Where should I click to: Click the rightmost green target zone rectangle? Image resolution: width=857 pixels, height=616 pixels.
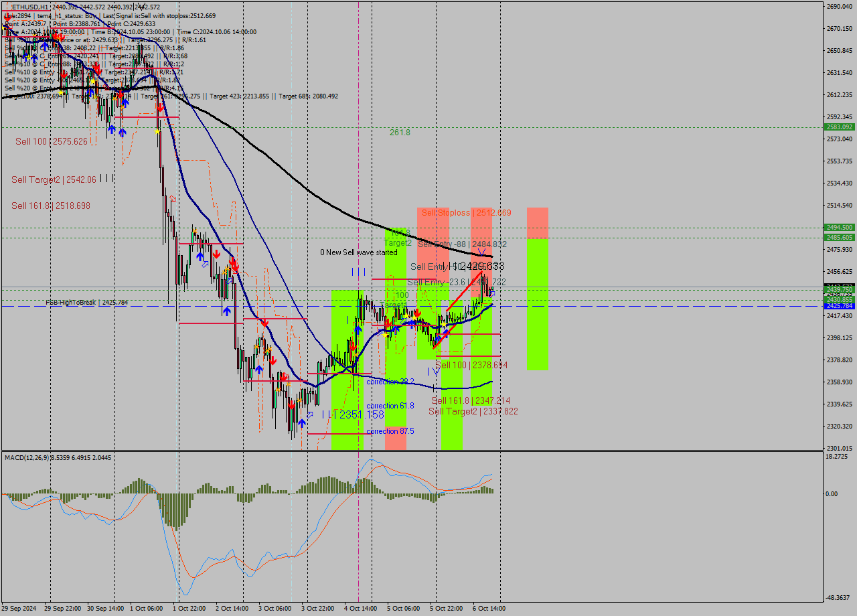(x=538, y=304)
